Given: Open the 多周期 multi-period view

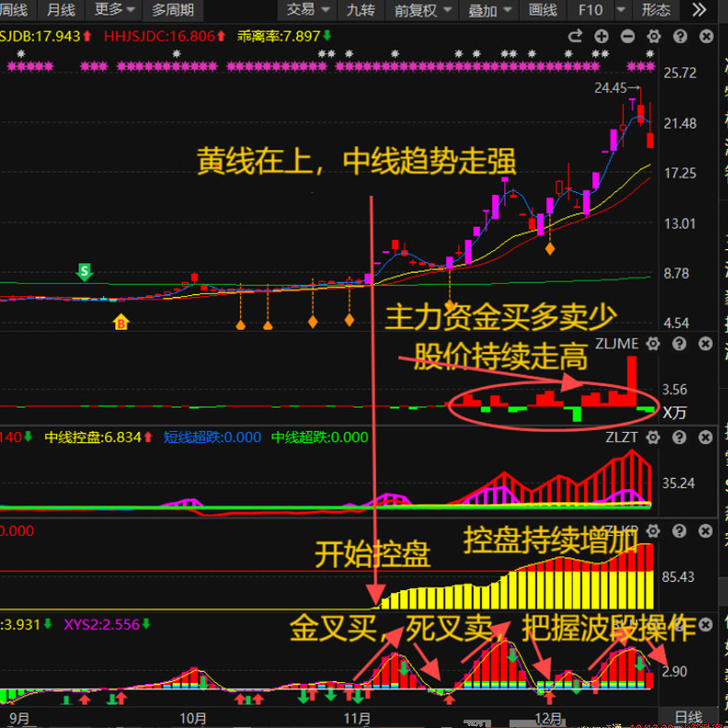Looking at the screenshot, I should [x=172, y=9].
